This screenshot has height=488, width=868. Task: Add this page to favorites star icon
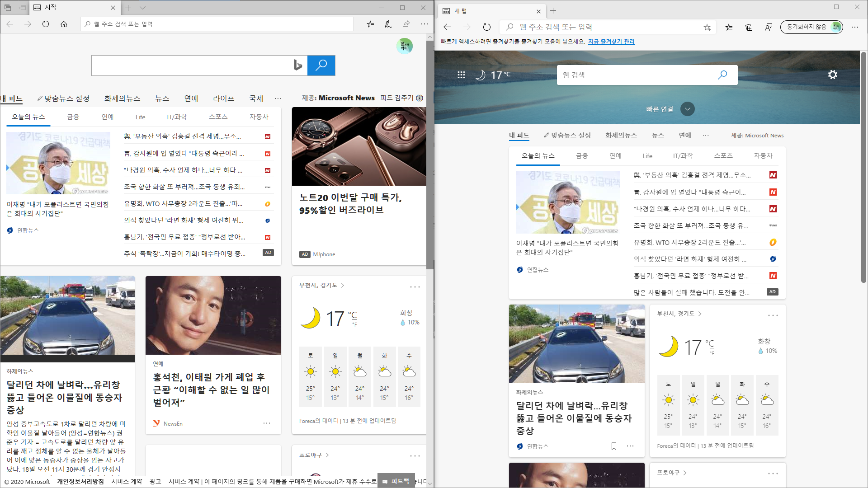[707, 27]
